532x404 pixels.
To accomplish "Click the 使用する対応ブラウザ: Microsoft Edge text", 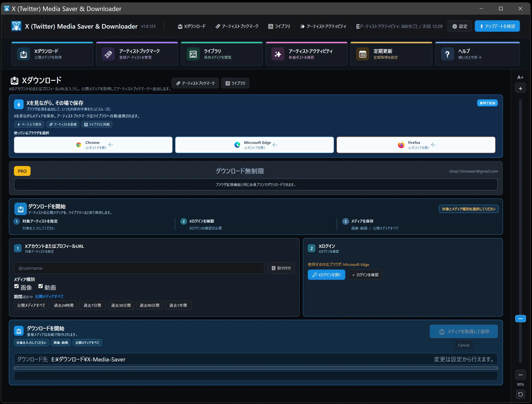I will 338,264.
